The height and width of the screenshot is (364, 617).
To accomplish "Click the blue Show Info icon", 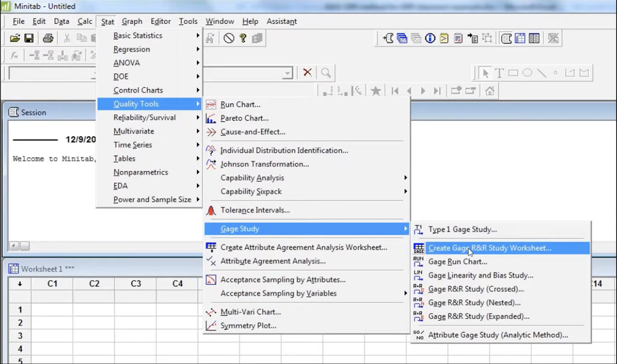I will [x=430, y=38].
